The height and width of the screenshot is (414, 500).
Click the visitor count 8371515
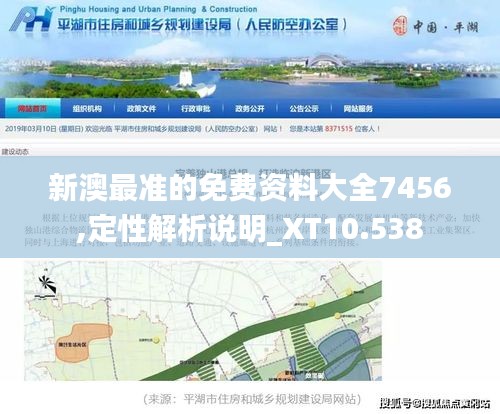pos(339,129)
